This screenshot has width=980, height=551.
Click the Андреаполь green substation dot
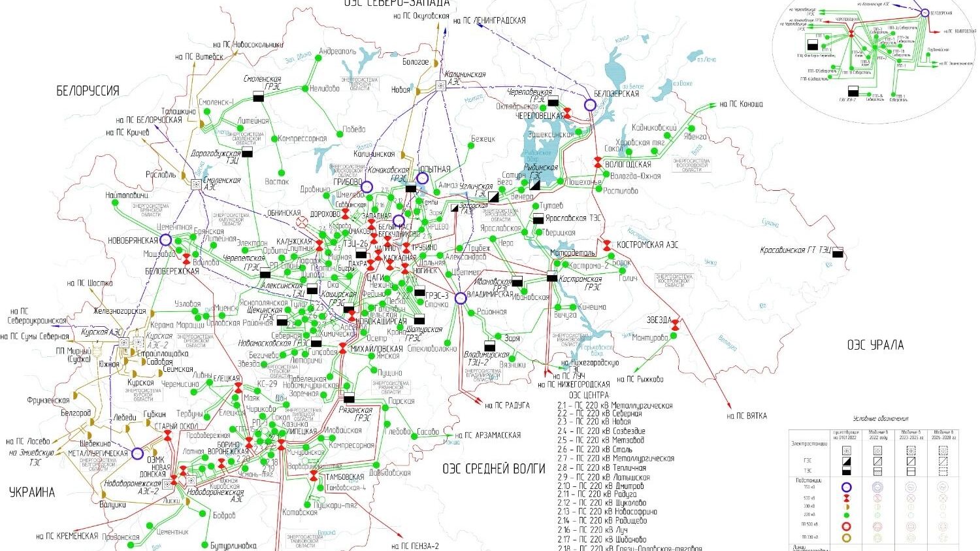(x=318, y=58)
